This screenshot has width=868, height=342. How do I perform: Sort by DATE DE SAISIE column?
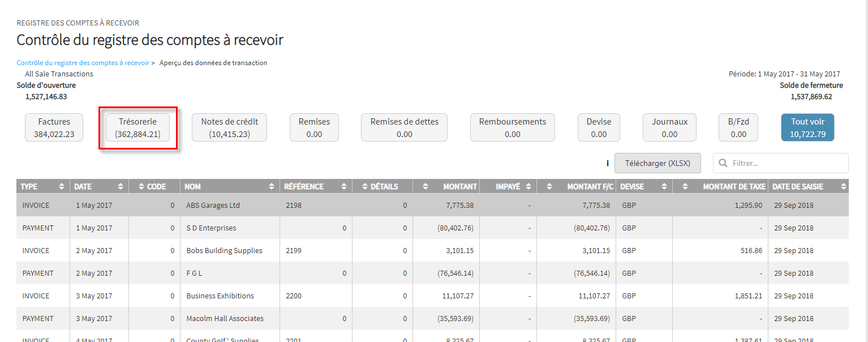[x=844, y=187]
